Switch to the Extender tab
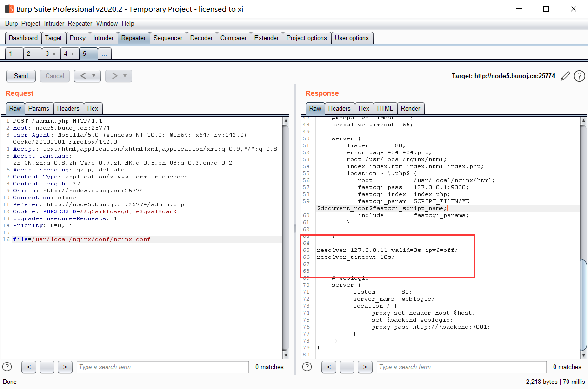The width and height of the screenshot is (588, 389). (267, 38)
